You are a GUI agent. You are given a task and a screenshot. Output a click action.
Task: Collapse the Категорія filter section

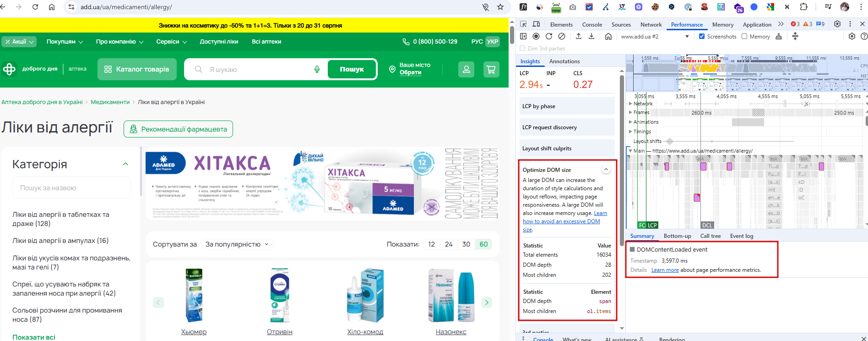click(x=125, y=164)
